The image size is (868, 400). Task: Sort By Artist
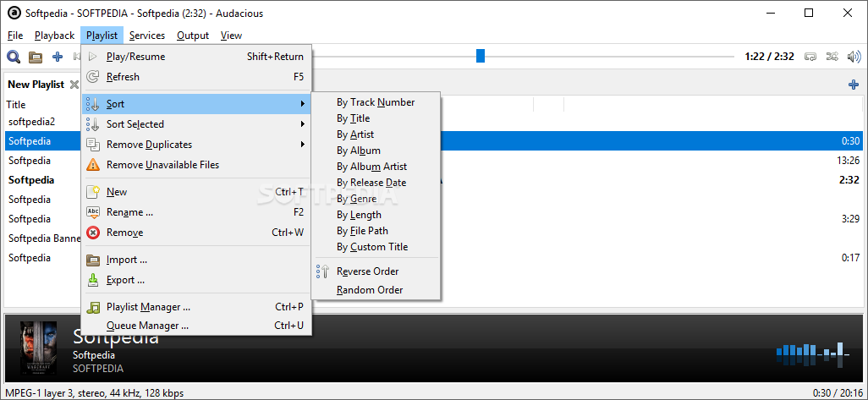pyautogui.click(x=376, y=134)
